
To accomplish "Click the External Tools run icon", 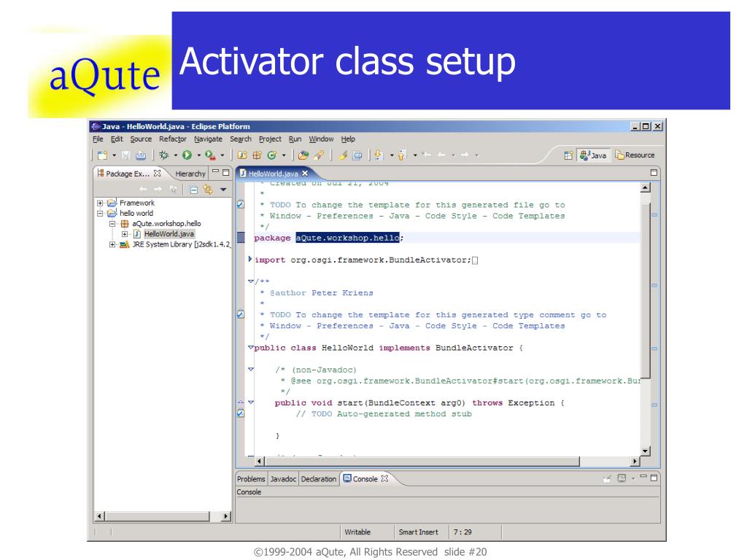I will [210, 155].
